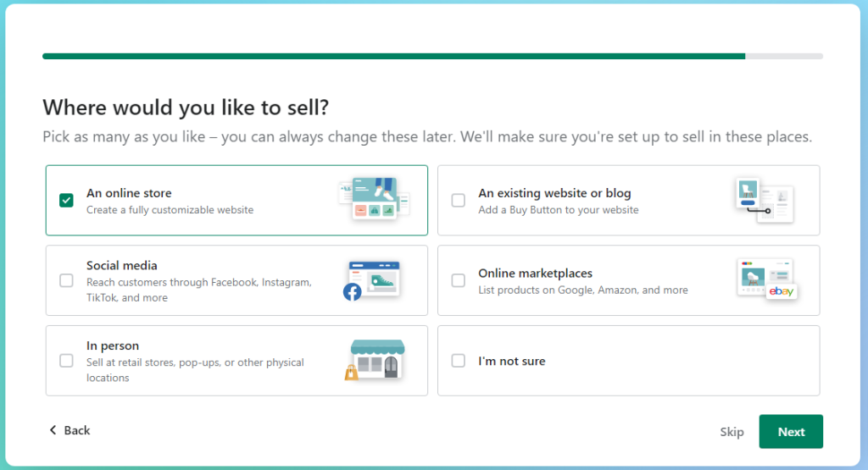Click the "Where would you like to sell?" heading
868x470 pixels.
[x=186, y=108]
